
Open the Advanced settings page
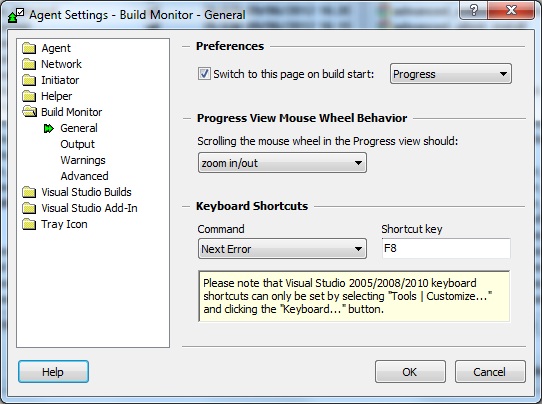click(84, 176)
